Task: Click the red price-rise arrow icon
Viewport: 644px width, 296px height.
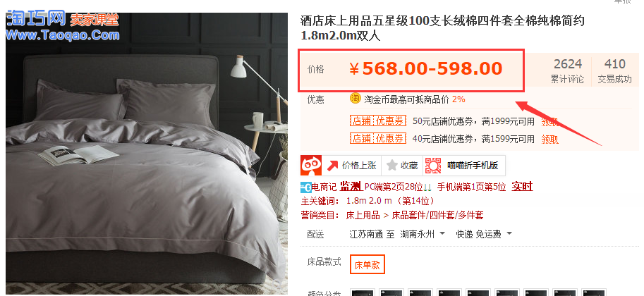Action: (x=332, y=166)
